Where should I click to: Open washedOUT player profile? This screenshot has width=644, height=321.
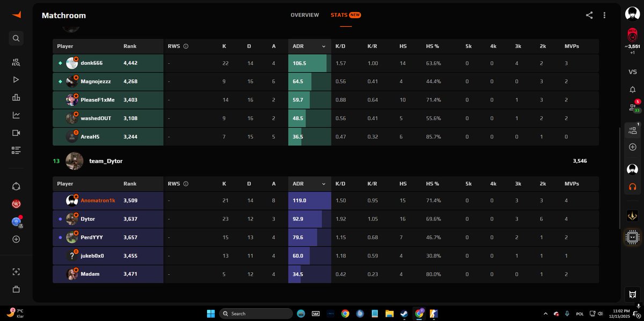pos(96,118)
